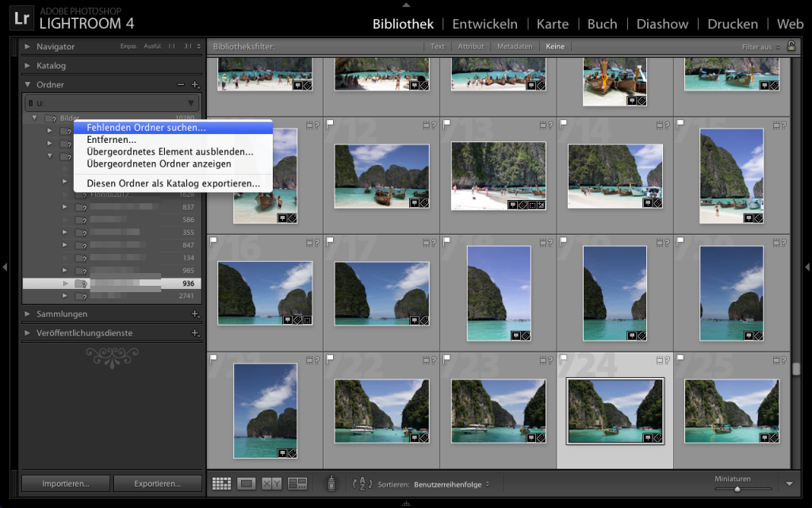This screenshot has width=812, height=508.
Task: Remove a folder using the minus icon
Action: tap(180, 84)
